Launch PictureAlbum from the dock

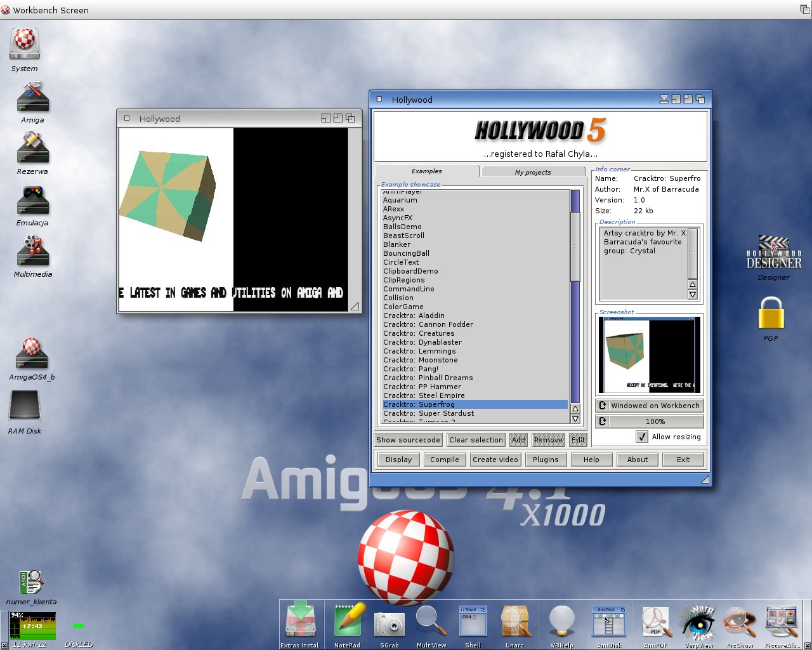[782, 621]
